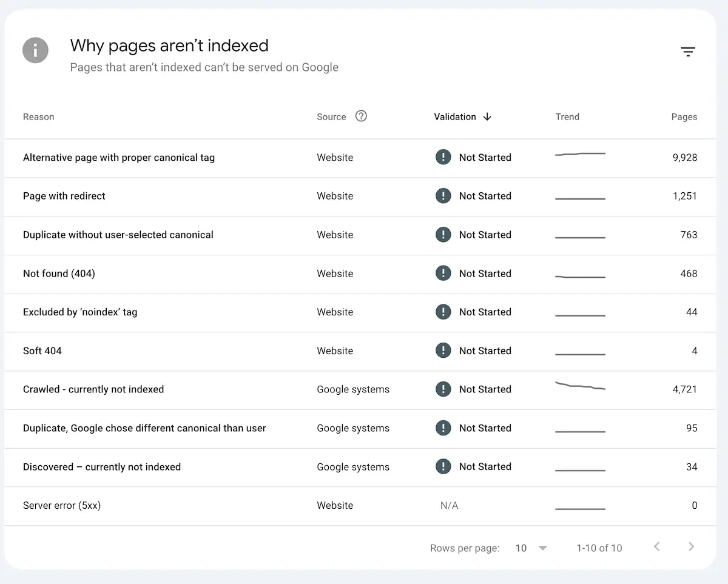Screen dimensions: 728x584
Task: Open Crawled - currently not indexed row
Action: [360, 390]
